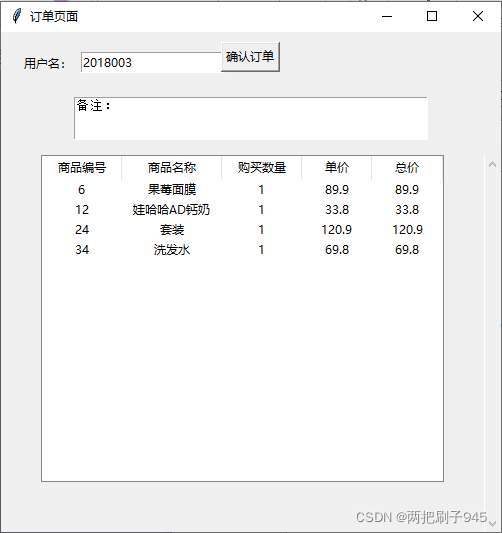Click the scrollbar up arrow

[492, 165]
